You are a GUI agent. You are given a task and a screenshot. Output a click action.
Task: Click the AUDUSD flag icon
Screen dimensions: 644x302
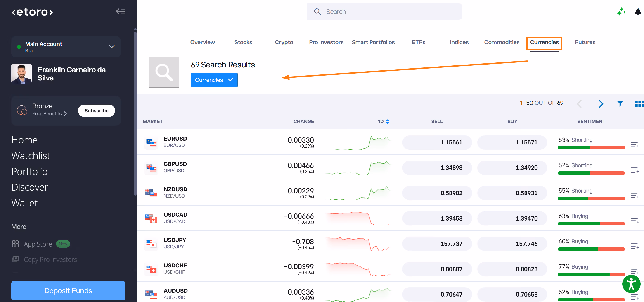151,294
